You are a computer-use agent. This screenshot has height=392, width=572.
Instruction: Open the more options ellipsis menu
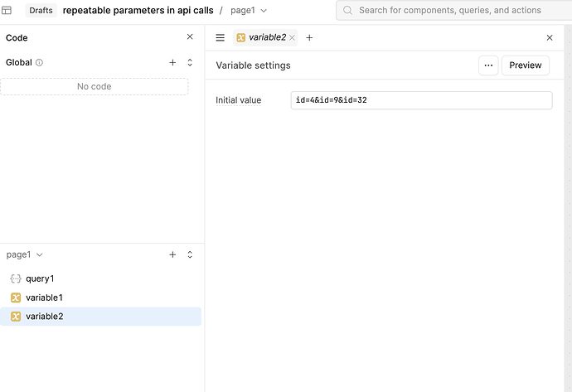(488, 65)
